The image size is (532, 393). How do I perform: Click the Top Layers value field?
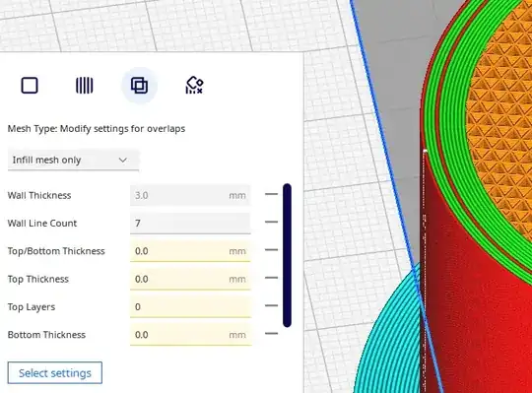(x=190, y=306)
